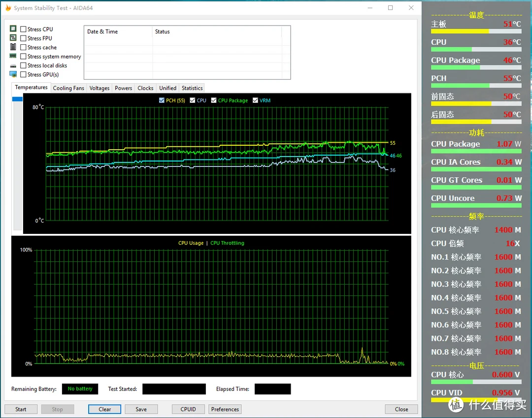Screen dimensions: 532x418
Task: Click the Status column header
Action: click(x=217, y=32)
